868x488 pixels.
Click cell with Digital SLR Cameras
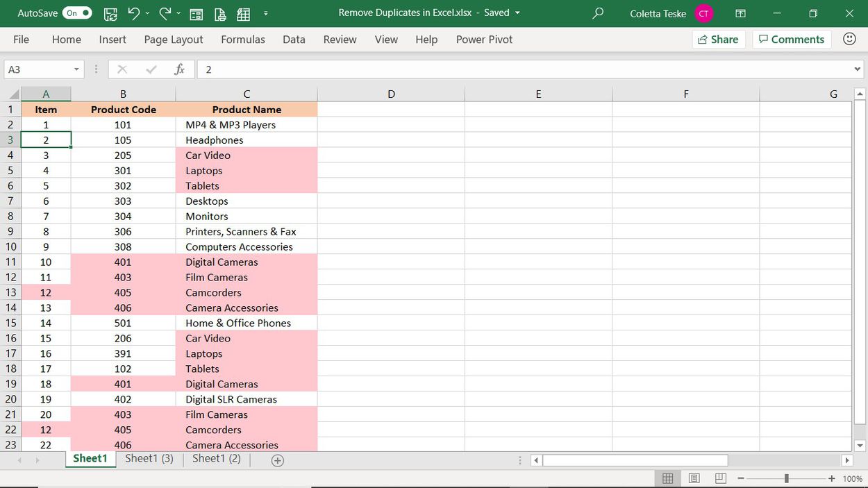[x=247, y=399]
